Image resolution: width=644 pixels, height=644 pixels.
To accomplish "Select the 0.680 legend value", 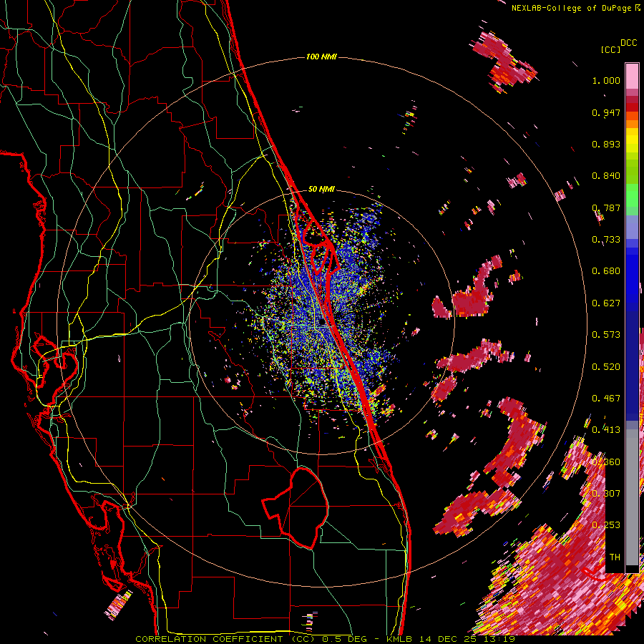I will pyautogui.click(x=606, y=271).
